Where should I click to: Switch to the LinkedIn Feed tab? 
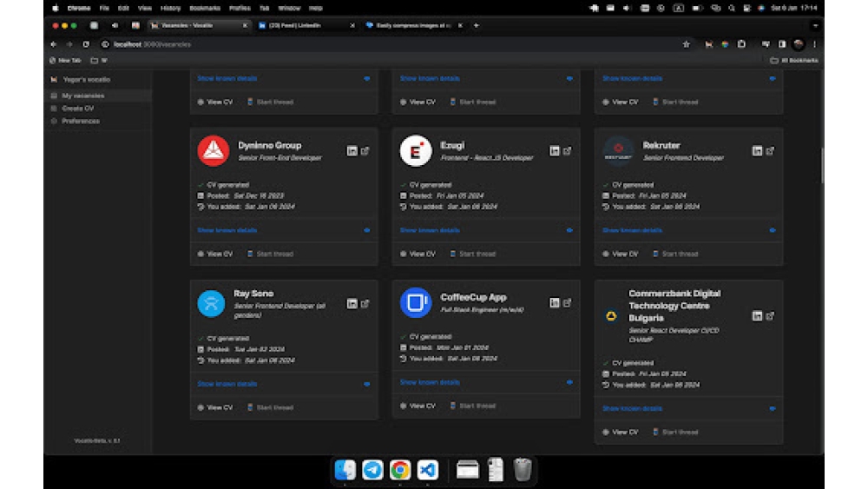[307, 25]
